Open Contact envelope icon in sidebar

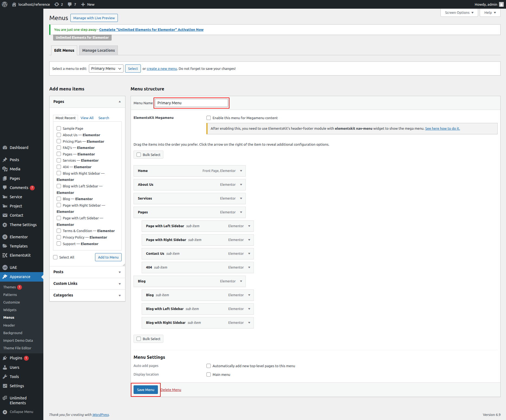point(5,215)
